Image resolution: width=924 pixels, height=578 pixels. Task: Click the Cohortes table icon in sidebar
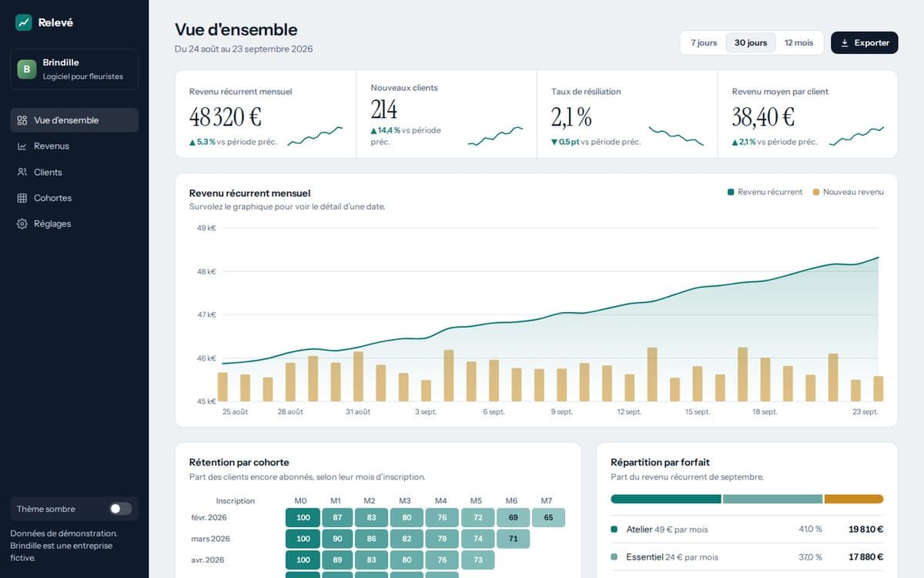[22, 198]
